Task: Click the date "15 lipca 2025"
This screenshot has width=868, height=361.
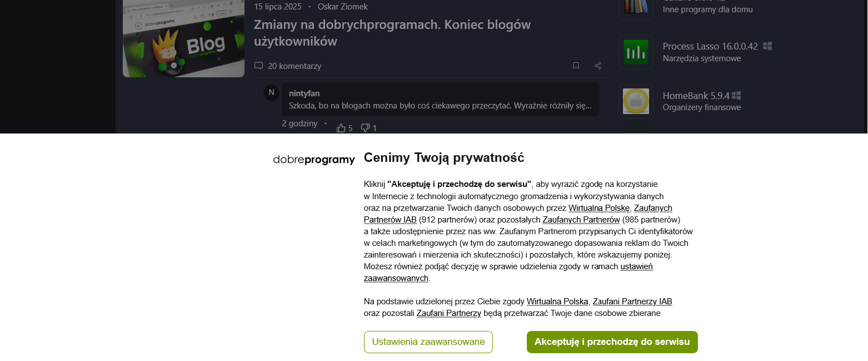Action: click(x=278, y=7)
